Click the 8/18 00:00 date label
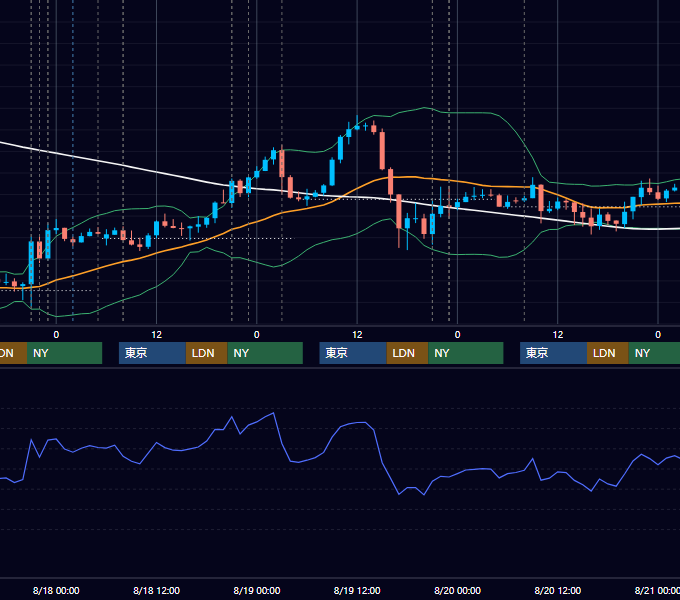 click(56, 590)
